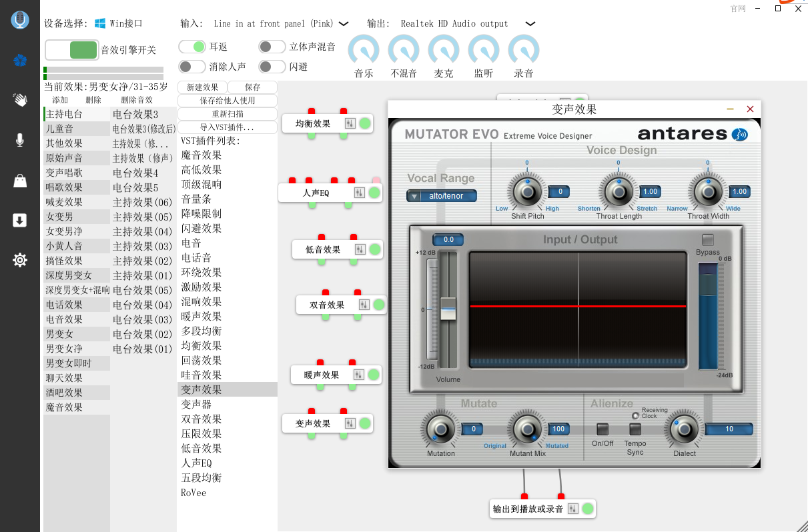Click the Windows logo beside Win接口
Viewport: 808px width, 532px height.
[x=100, y=23]
